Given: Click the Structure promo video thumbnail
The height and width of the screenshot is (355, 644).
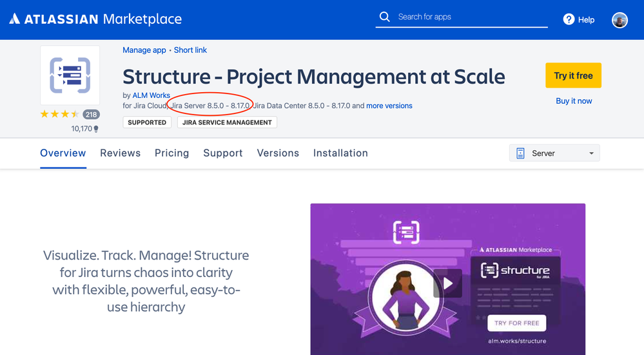Looking at the screenshot, I should 447,279.
